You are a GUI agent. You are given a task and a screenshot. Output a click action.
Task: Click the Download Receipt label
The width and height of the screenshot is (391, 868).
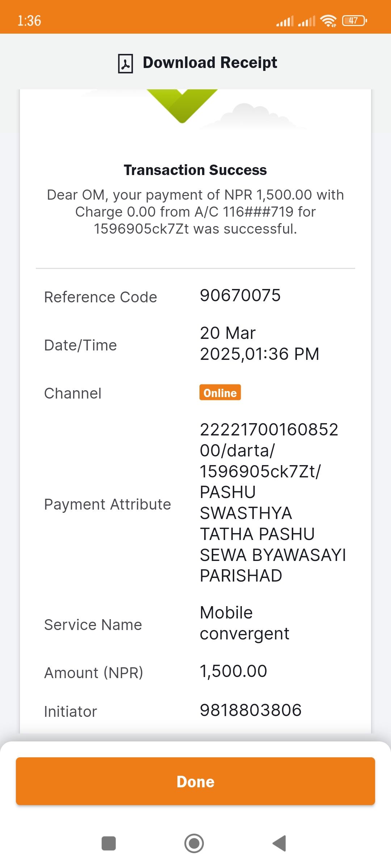click(x=210, y=63)
